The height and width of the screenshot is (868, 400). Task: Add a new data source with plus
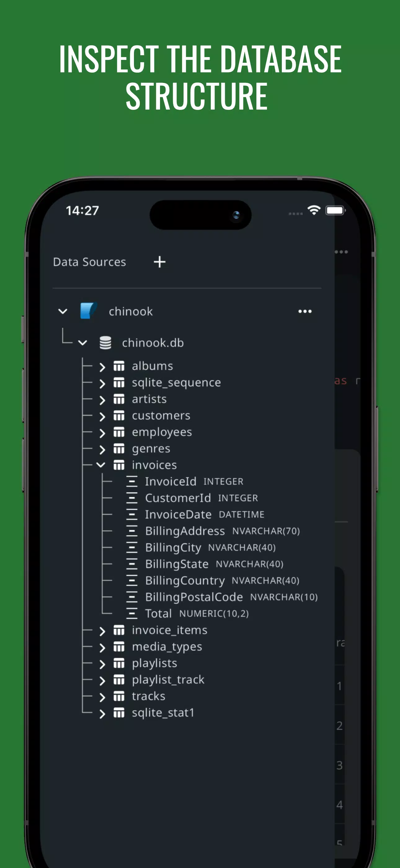pos(160,262)
